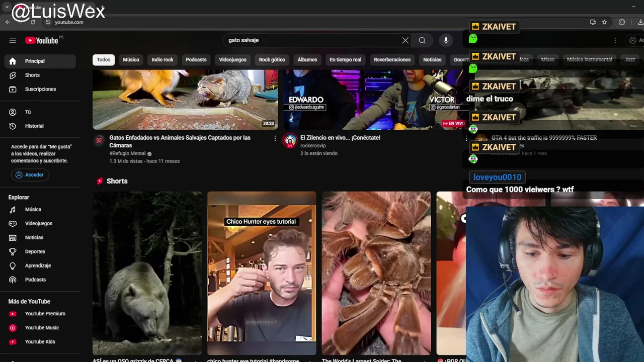This screenshot has width=644, height=362.
Task: Open Shorts in the sidebar
Action: [40, 75]
